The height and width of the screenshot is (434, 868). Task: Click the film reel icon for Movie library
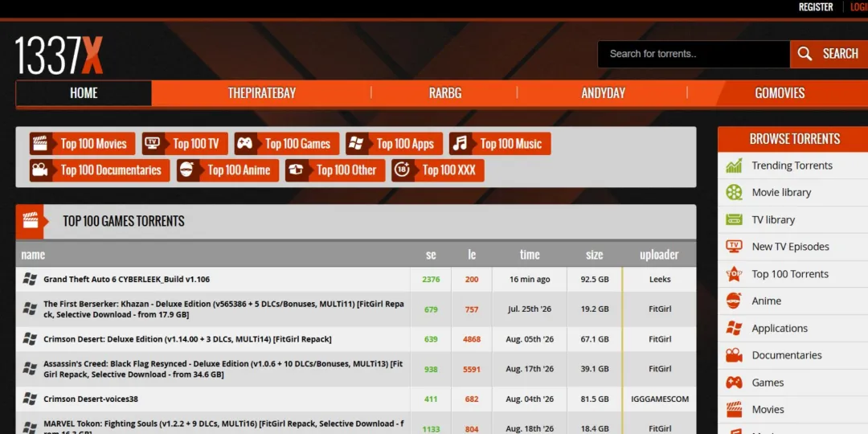[x=734, y=193]
